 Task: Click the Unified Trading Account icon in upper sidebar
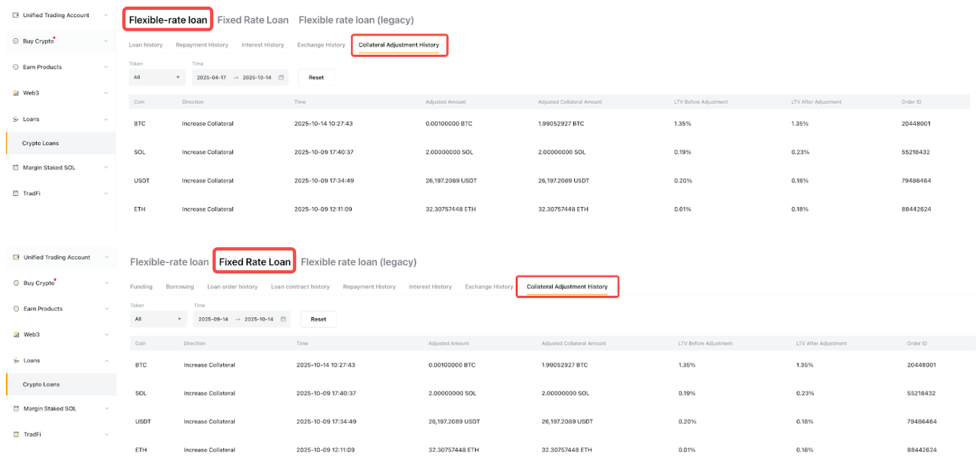pos(16,15)
